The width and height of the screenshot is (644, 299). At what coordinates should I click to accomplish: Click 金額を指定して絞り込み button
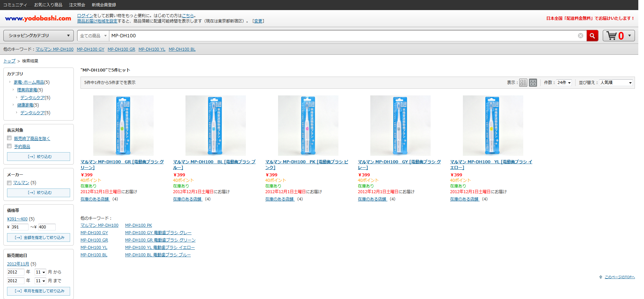[39, 238]
